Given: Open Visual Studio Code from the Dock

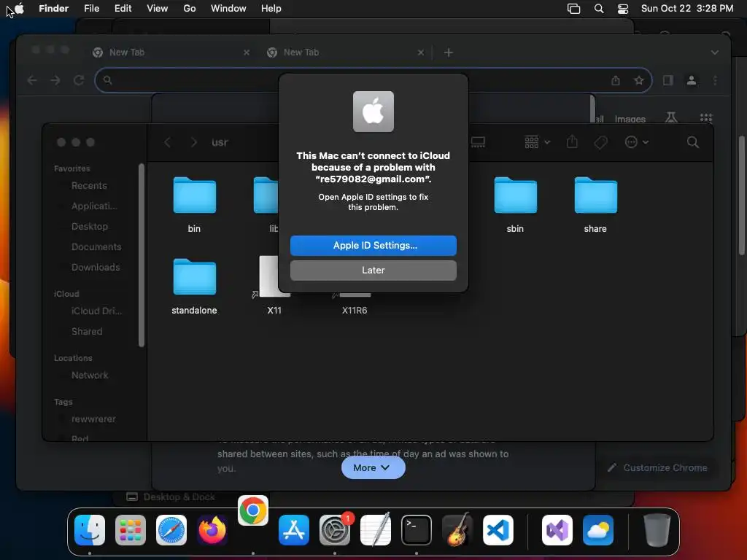Looking at the screenshot, I should click(498, 530).
